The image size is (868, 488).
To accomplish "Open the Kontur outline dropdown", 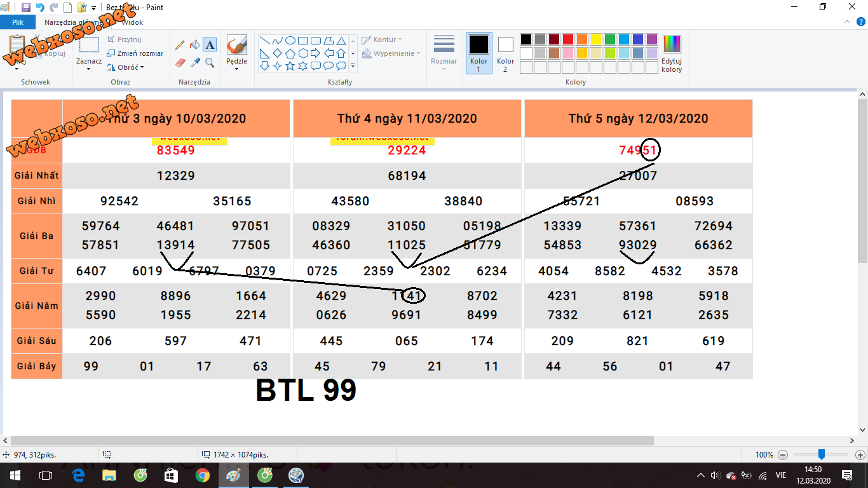I will [381, 39].
